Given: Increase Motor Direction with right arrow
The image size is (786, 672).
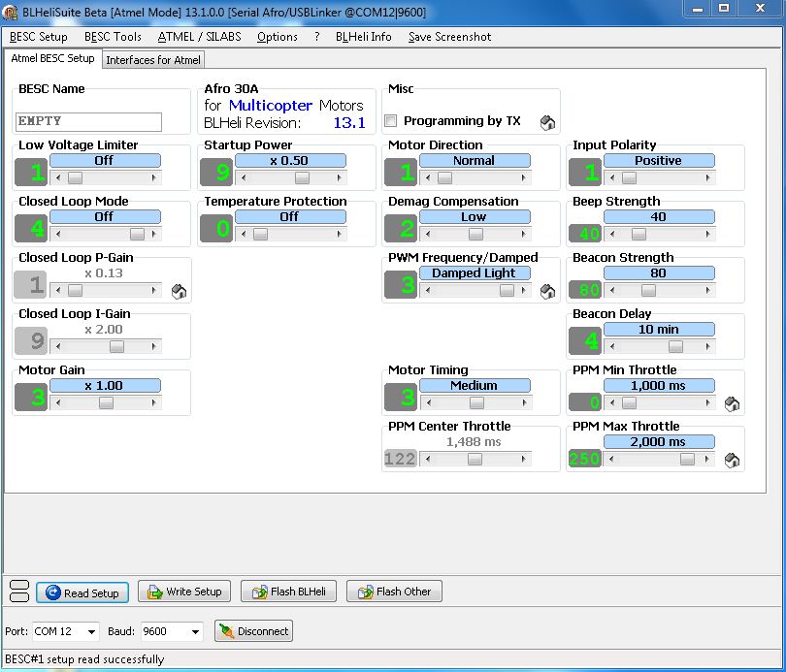Looking at the screenshot, I should point(524,177).
